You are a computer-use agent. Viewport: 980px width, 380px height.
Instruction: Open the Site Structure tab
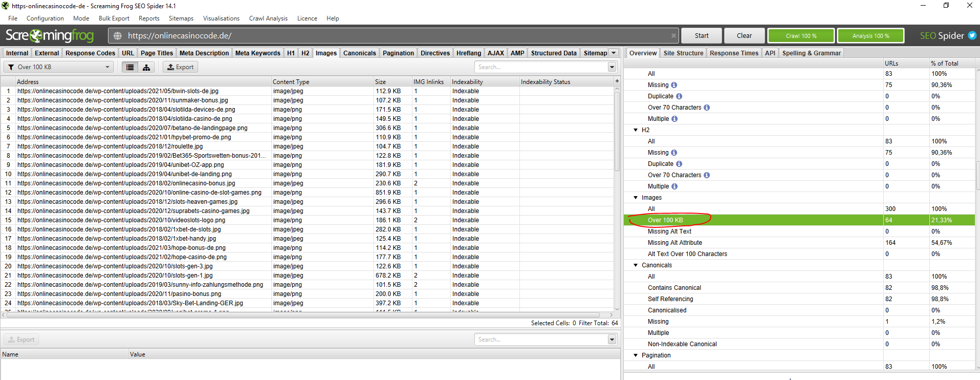(683, 53)
